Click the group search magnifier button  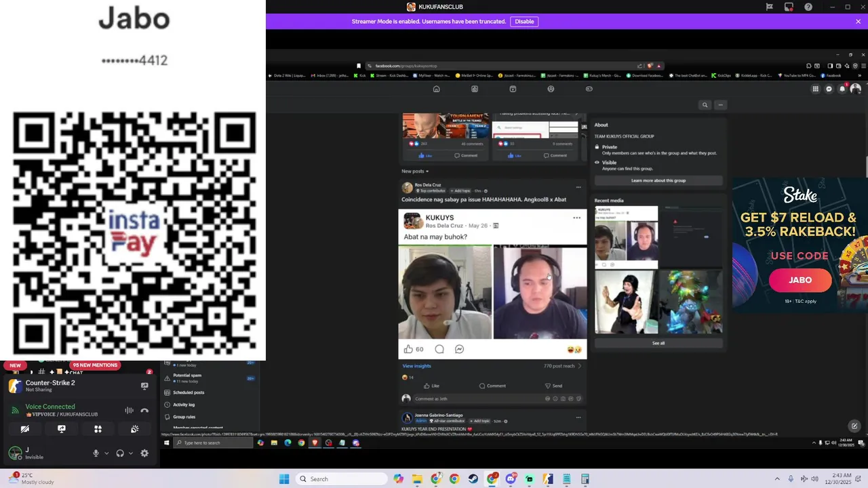(x=705, y=105)
